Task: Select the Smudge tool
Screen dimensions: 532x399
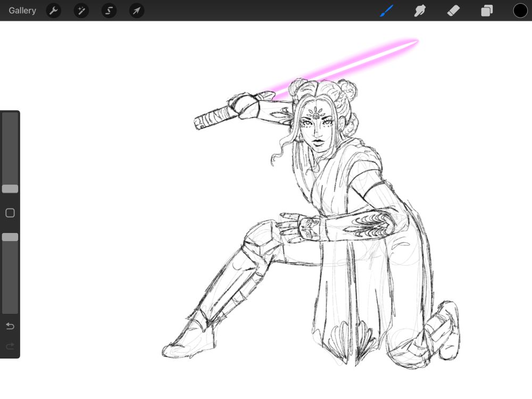Action: tap(420, 11)
